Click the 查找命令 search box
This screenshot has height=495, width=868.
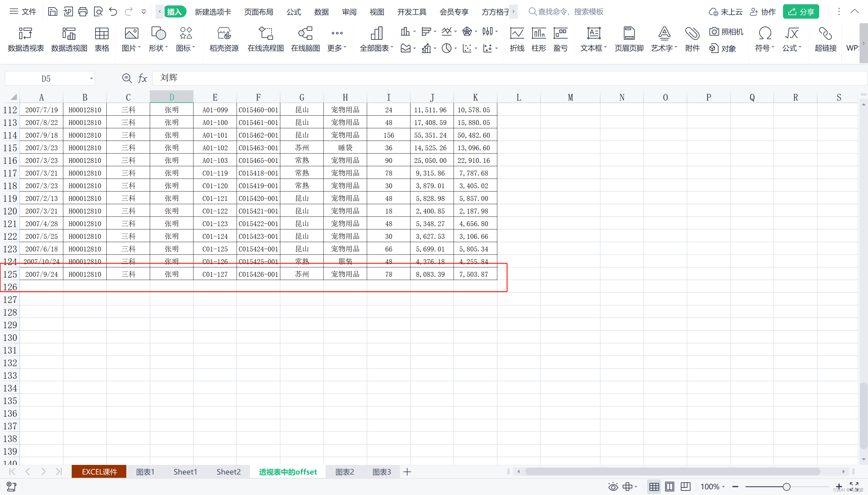pos(566,12)
